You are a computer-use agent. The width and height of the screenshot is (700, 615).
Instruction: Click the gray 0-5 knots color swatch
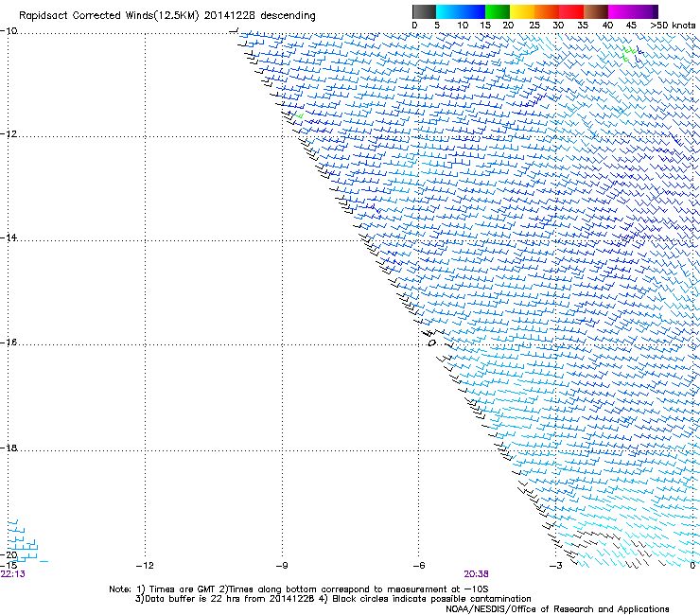coord(424,11)
